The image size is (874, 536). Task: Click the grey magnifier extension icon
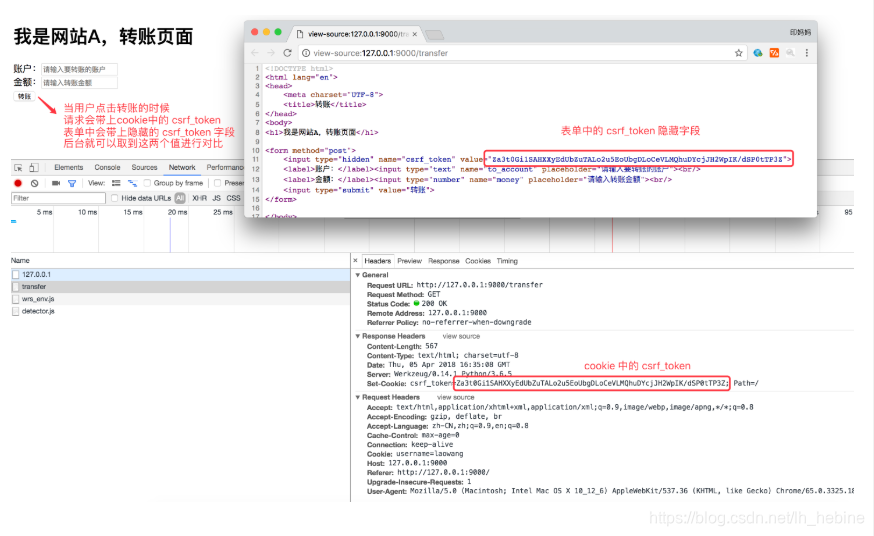[790, 53]
